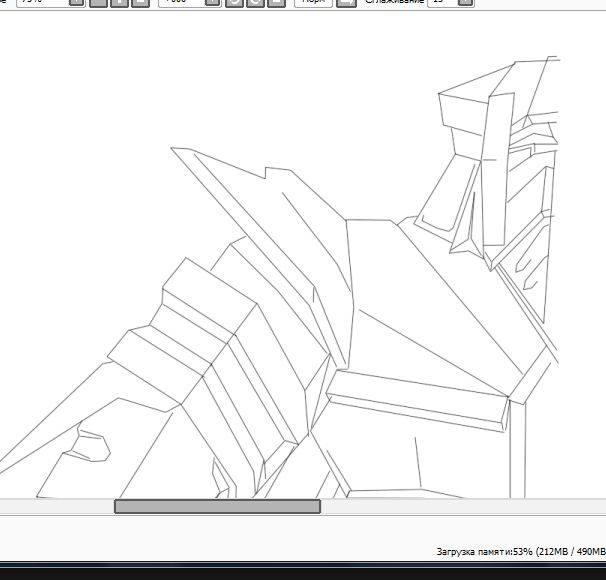Click the Сглаживание stabilizer value field

click(441, 3)
